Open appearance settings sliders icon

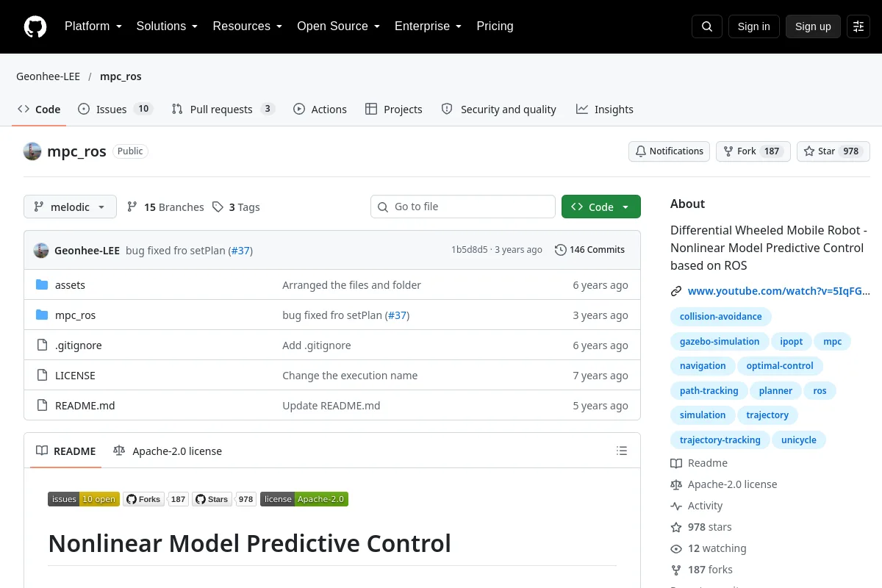[x=858, y=26]
